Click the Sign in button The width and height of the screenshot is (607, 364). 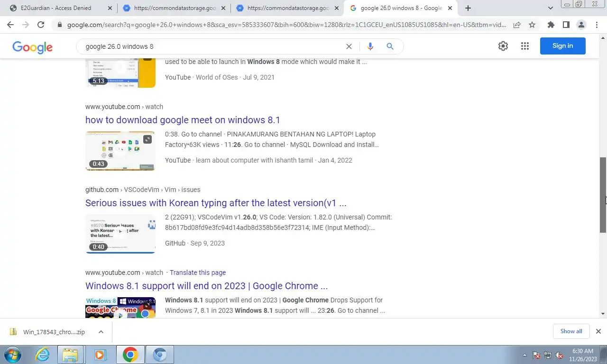(563, 46)
